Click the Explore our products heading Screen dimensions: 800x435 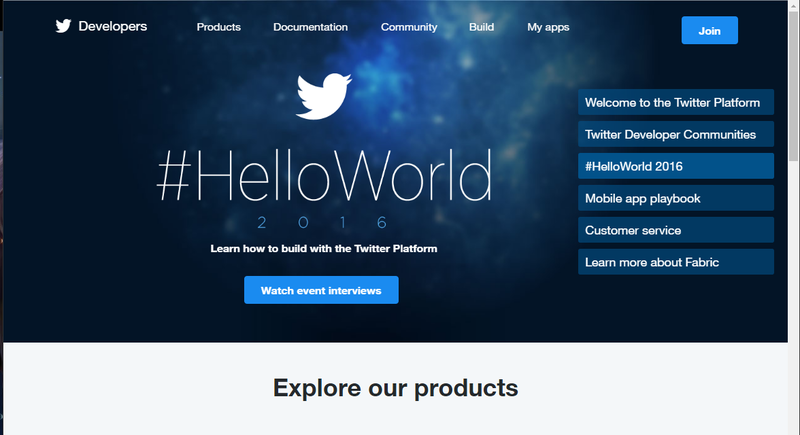pos(395,388)
